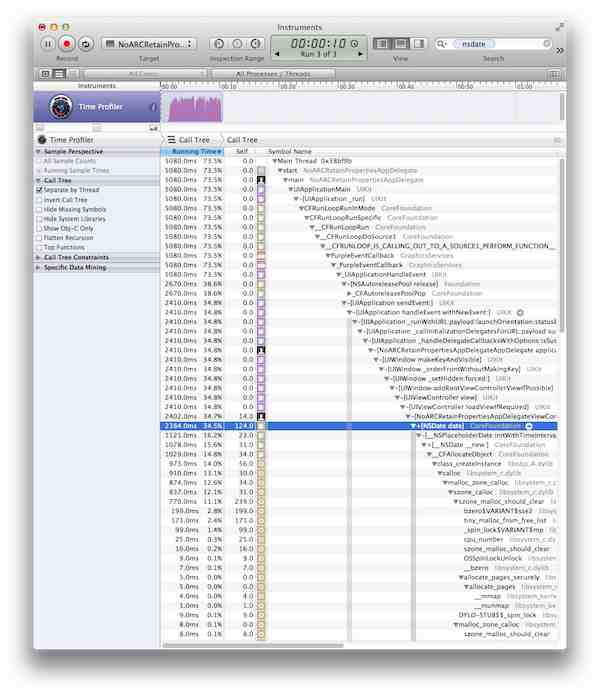Go to previous run arrow
This screenshot has width=600, height=696.
click(x=277, y=54)
